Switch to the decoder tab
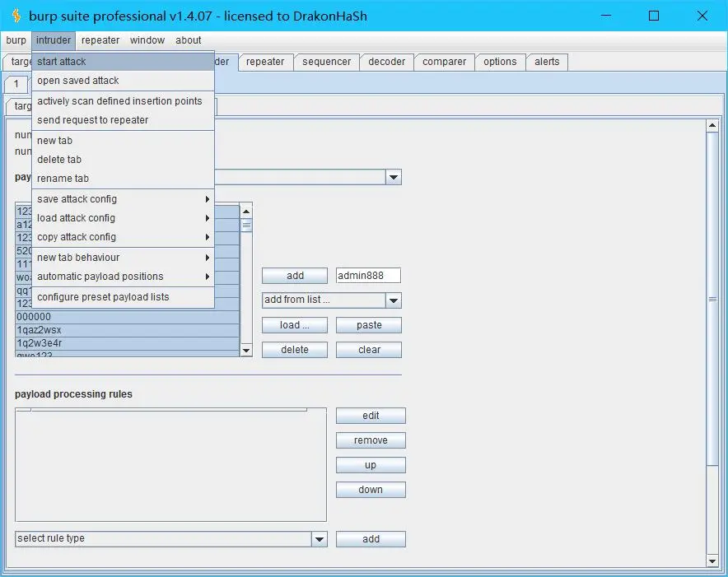728x577 pixels. pyautogui.click(x=386, y=62)
